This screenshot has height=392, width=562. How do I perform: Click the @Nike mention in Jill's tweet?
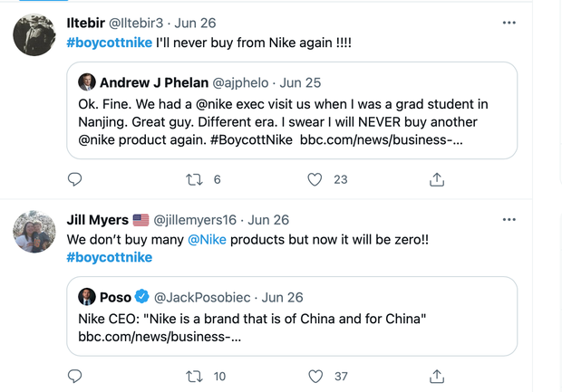coord(208,239)
